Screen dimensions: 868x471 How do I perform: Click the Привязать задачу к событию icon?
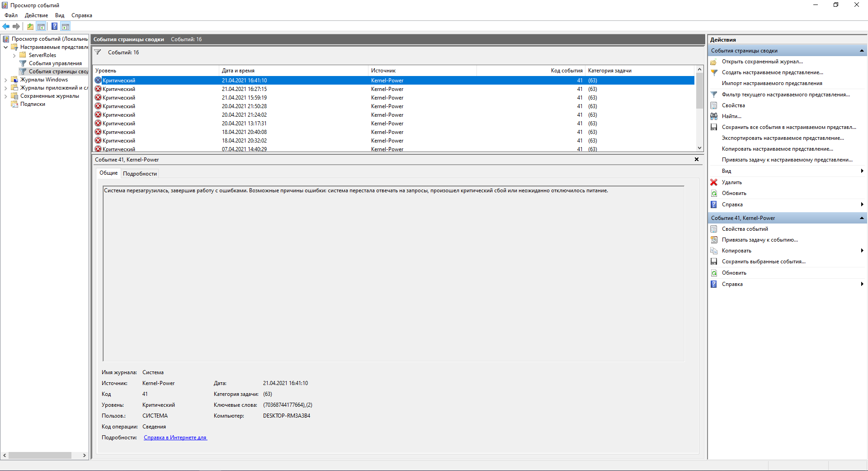(714, 240)
